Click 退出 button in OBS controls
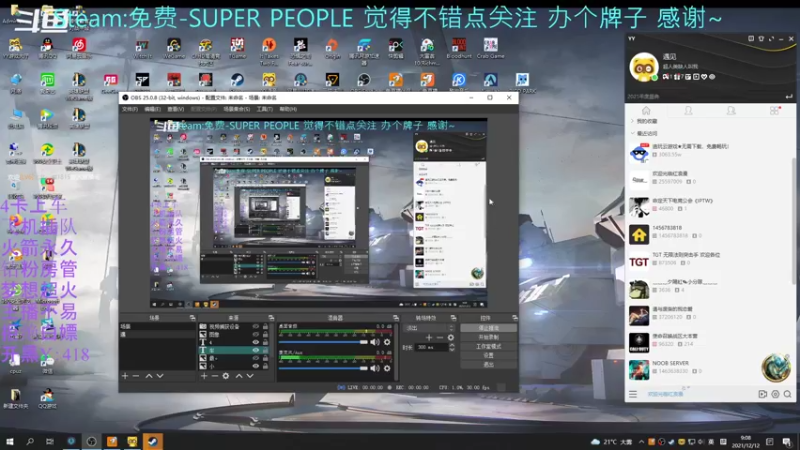800x450 pixels. coord(489,365)
